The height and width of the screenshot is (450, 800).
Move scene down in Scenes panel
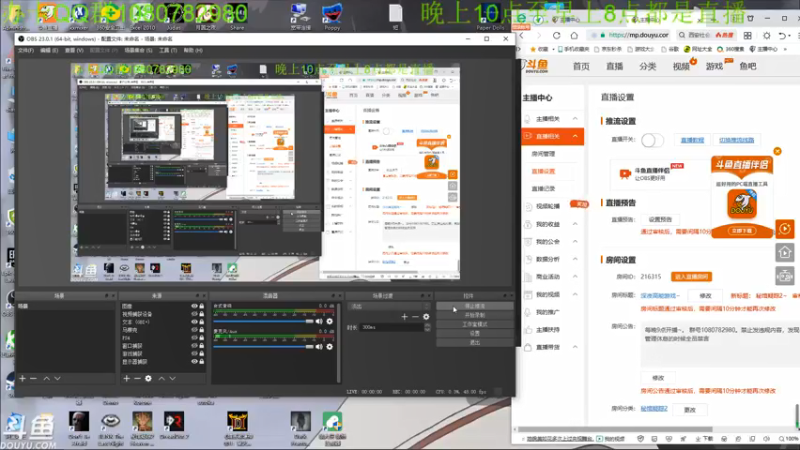click(x=57, y=379)
